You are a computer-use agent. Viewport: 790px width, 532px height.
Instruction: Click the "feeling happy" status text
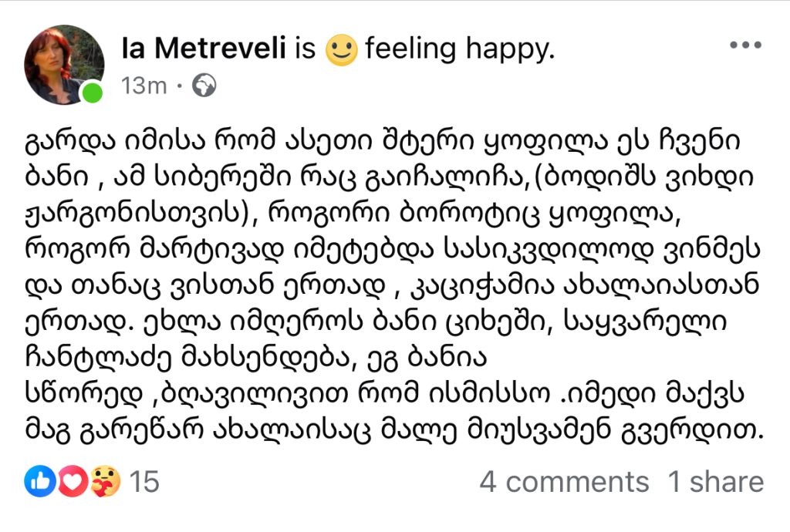click(460, 49)
